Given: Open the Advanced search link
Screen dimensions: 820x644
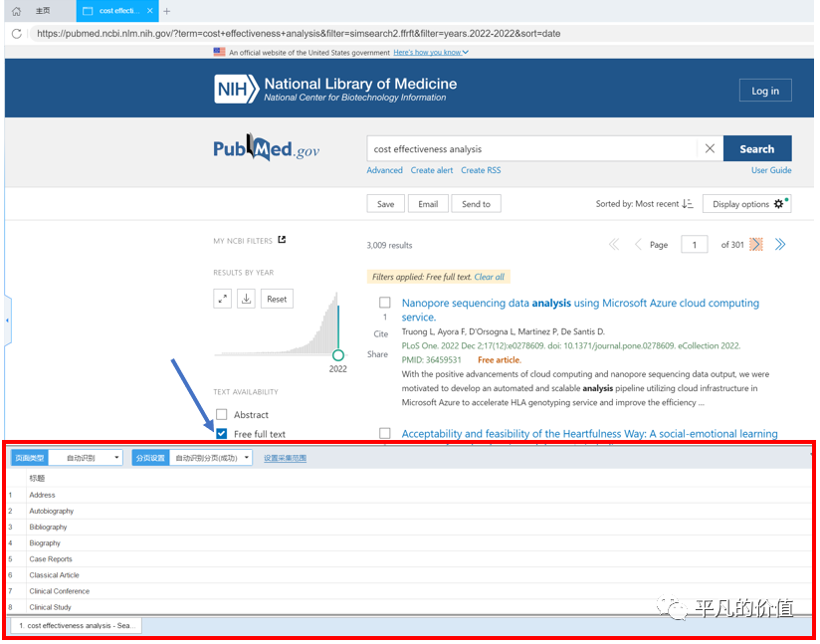Looking at the screenshot, I should (384, 170).
